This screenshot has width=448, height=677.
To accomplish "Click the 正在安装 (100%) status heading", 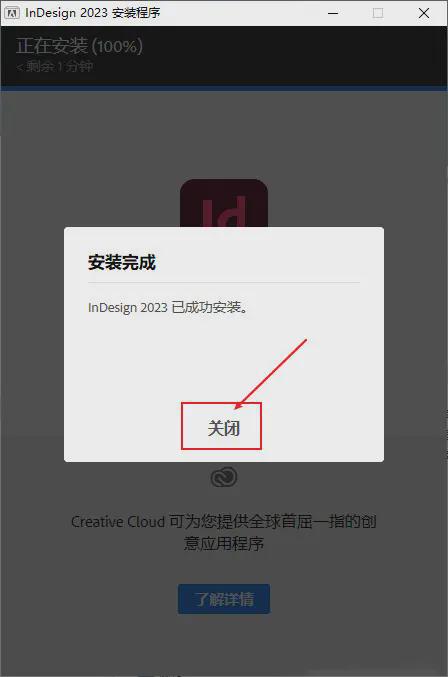I will pos(79,46).
